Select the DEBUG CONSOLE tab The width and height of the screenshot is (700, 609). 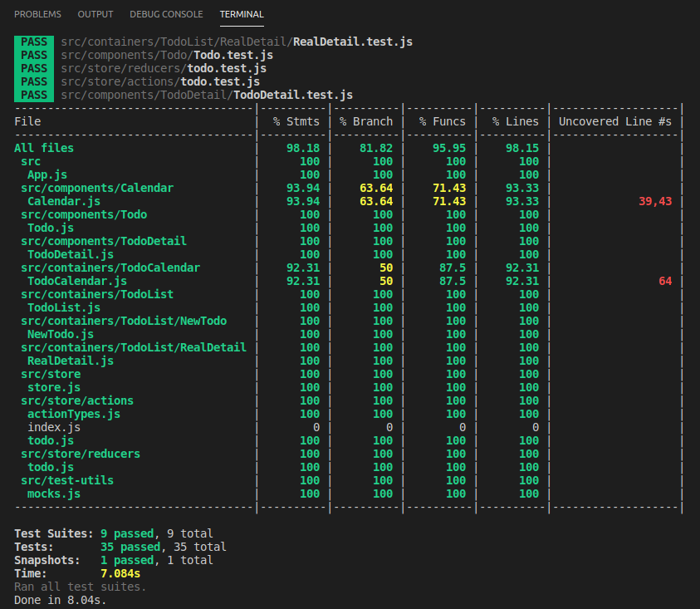tap(166, 14)
